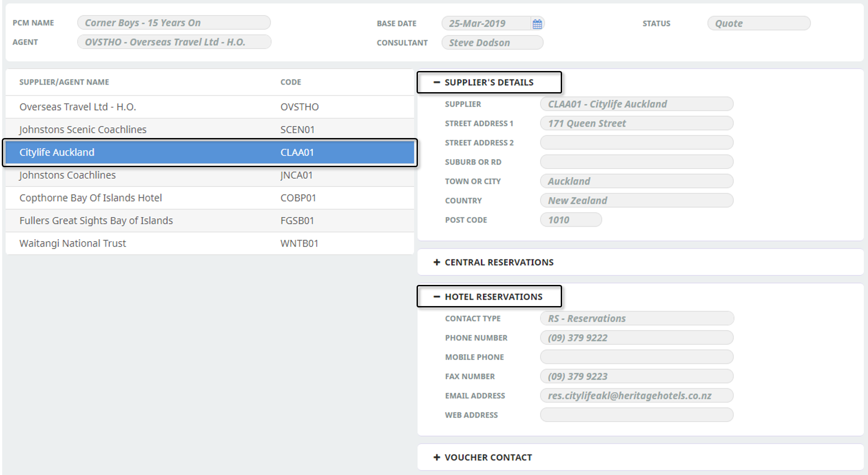
Task: Click the Supplier/Agent Name column header
Action: pyautogui.click(x=64, y=82)
